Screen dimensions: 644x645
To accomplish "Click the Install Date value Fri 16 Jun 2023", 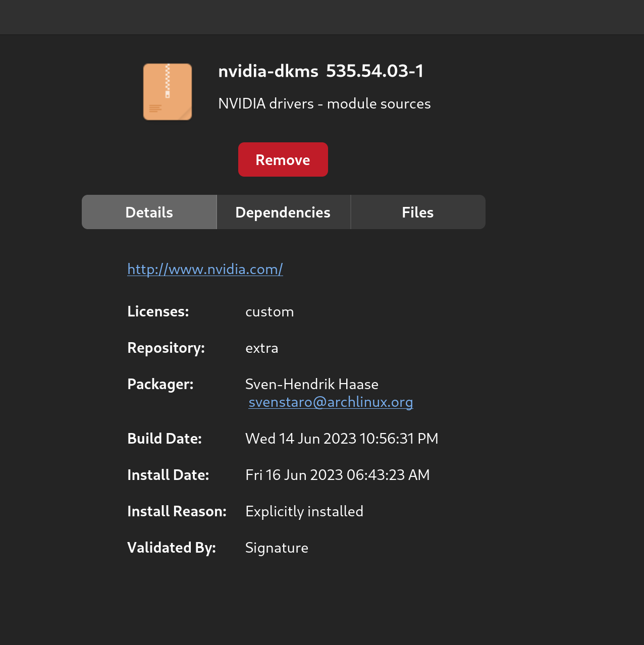I will [338, 475].
